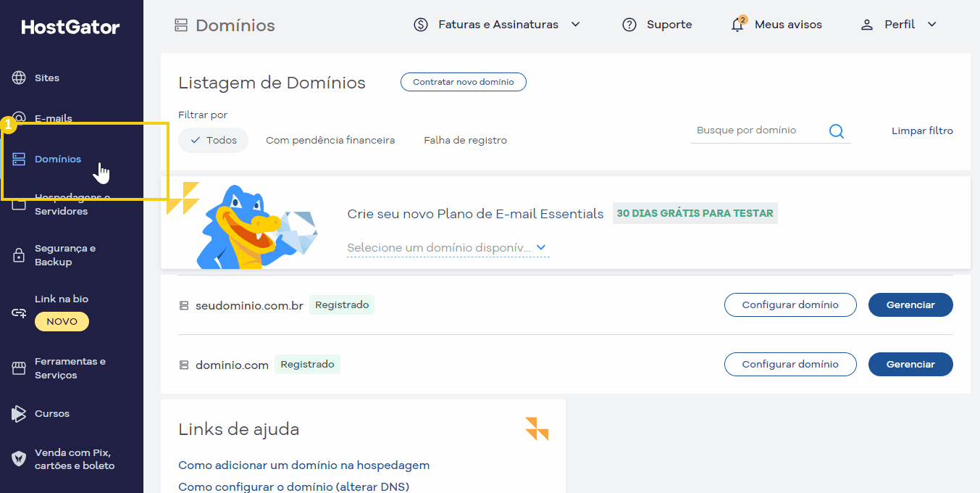Open Hospedagens e Servidores menu item

coord(72,204)
